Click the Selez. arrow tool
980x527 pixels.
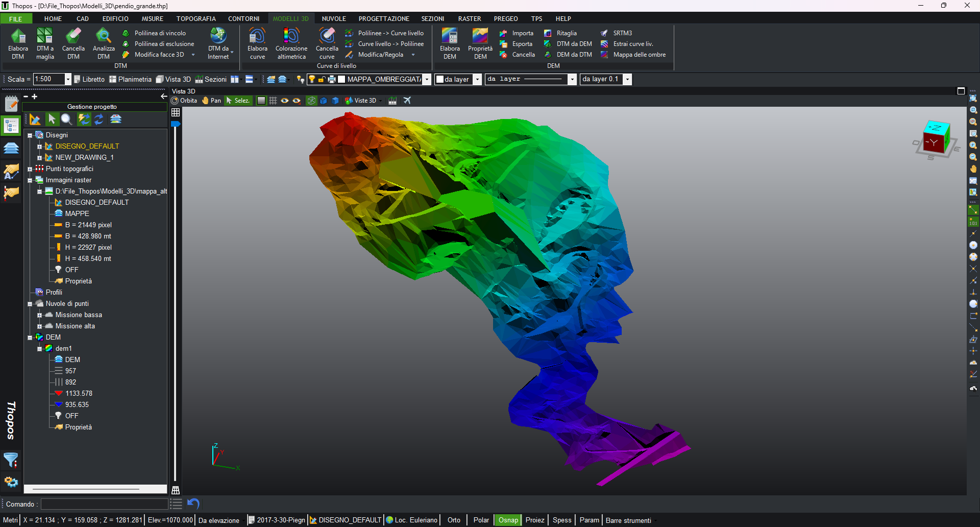point(238,101)
